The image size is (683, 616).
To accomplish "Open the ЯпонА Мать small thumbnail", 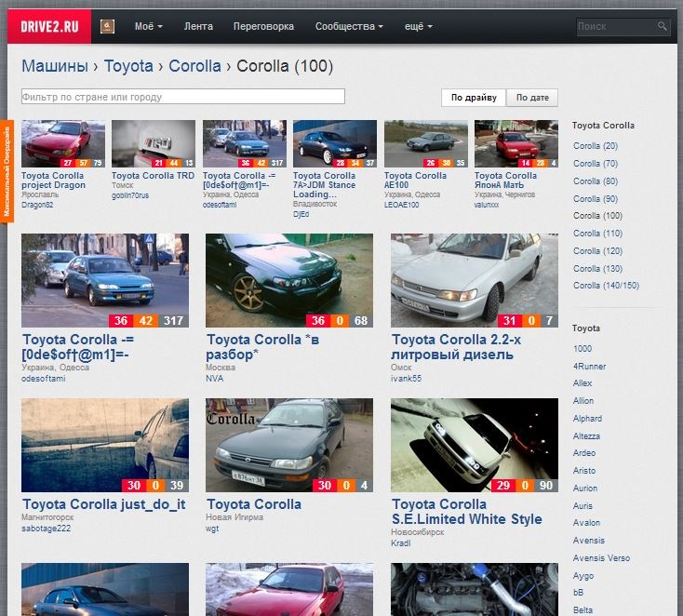I will click(516, 143).
